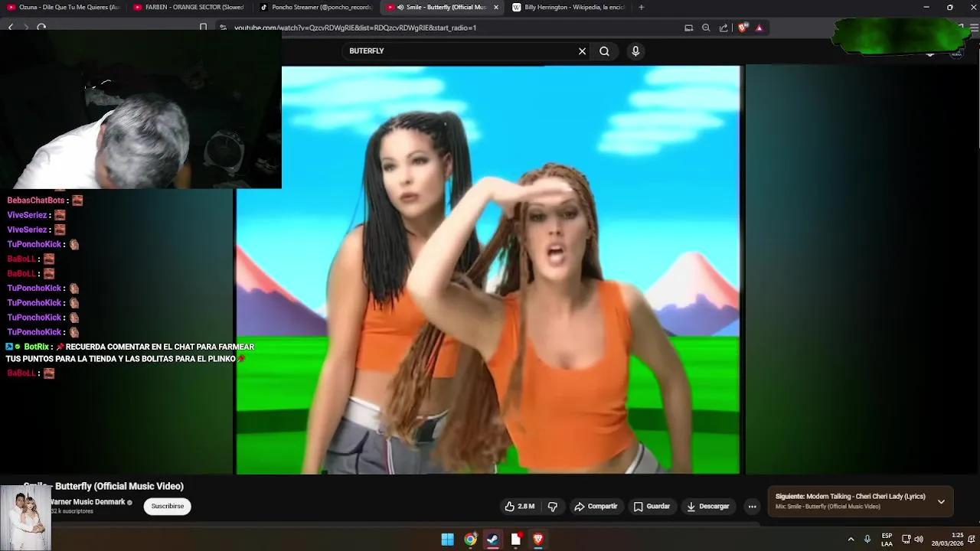Show hidden system tray icons

click(x=851, y=540)
